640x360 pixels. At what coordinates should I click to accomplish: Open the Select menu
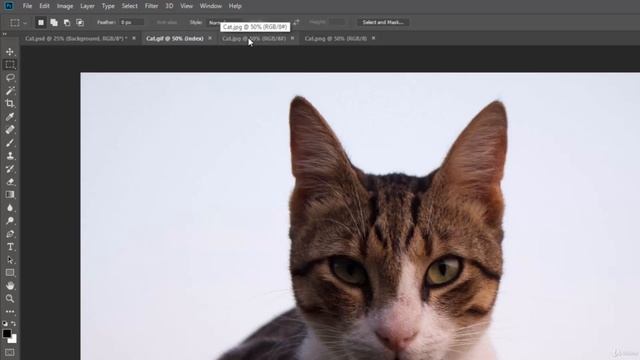point(129,6)
